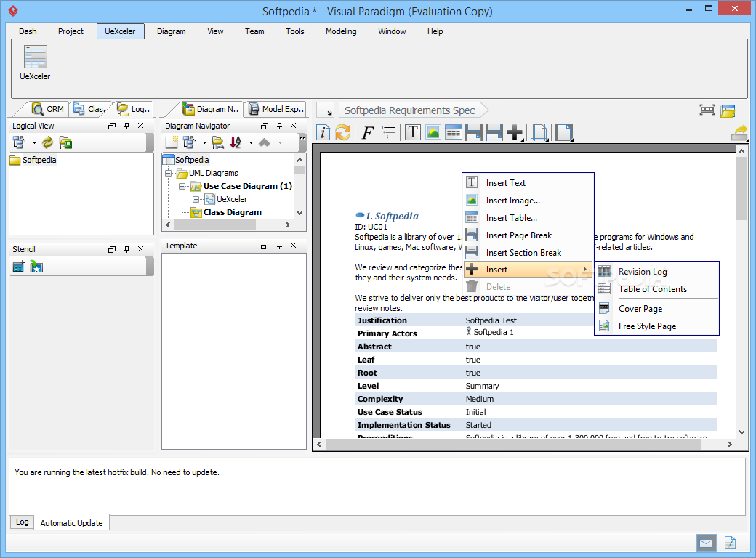Switch to the Log tab at bottom
Image resolution: width=756 pixels, height=558 pixels.
[23, 522]
